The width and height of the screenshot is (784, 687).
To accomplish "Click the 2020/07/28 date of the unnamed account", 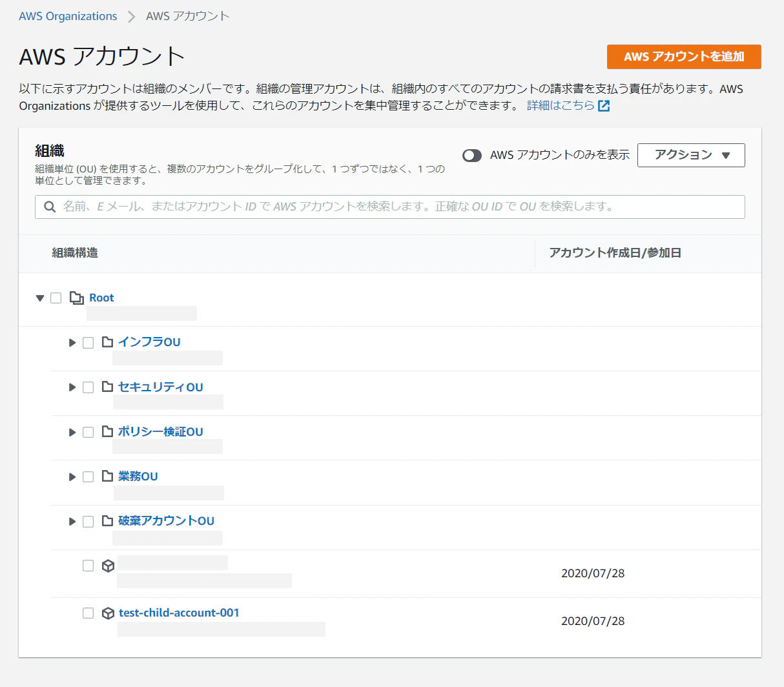I will (593, 573).
